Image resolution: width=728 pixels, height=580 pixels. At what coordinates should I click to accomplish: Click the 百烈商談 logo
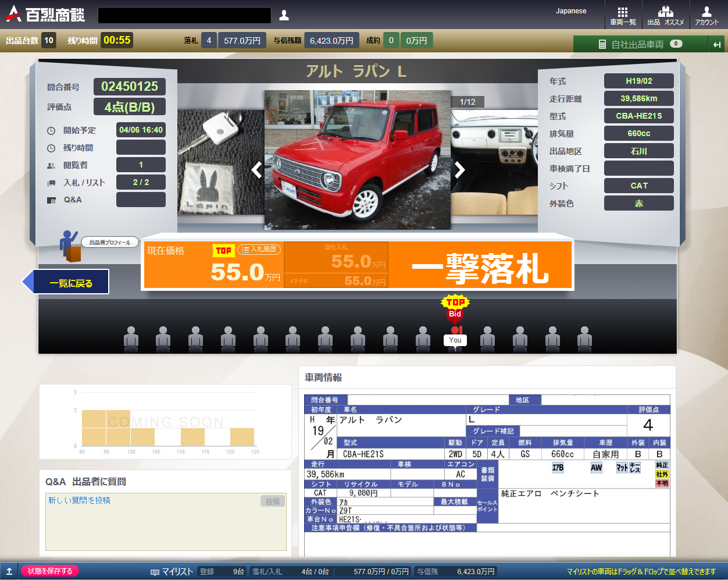(x=45, y=15)
